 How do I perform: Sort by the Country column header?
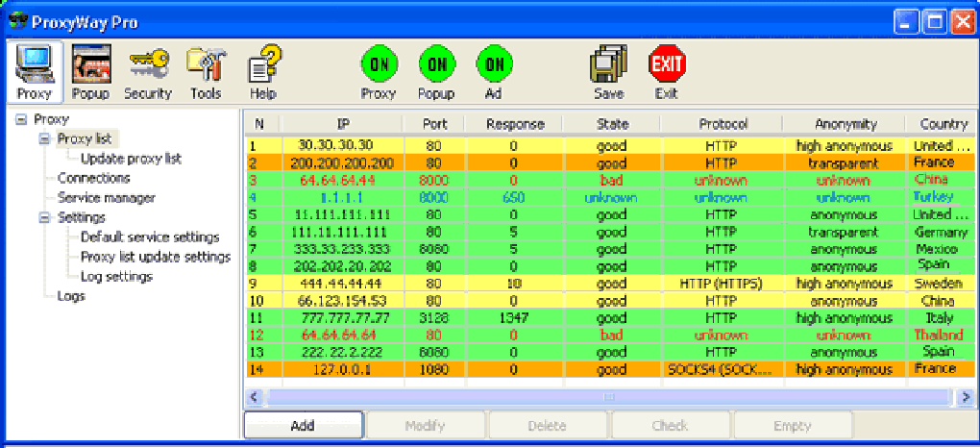coord(943,125)
